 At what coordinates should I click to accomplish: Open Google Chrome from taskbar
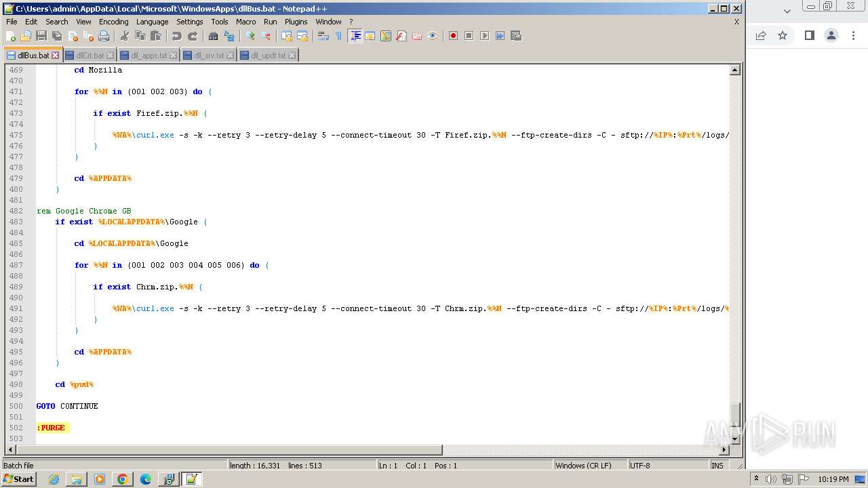(123, 479)
